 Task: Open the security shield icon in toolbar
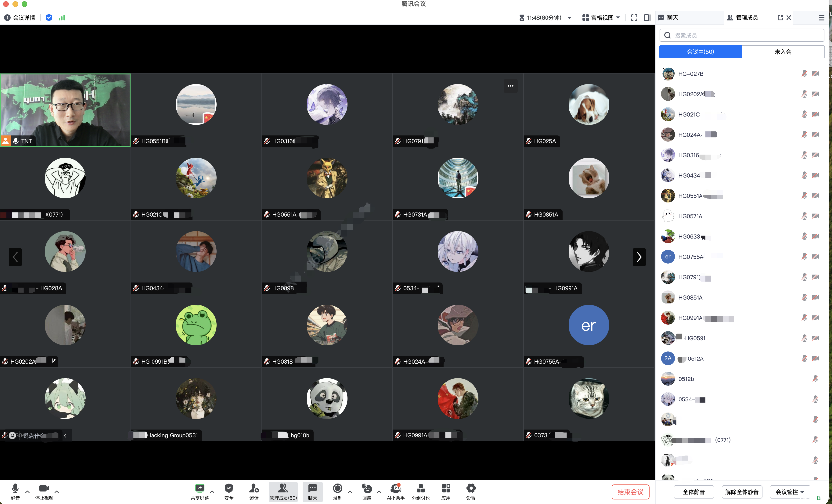[x=229, y=488]
